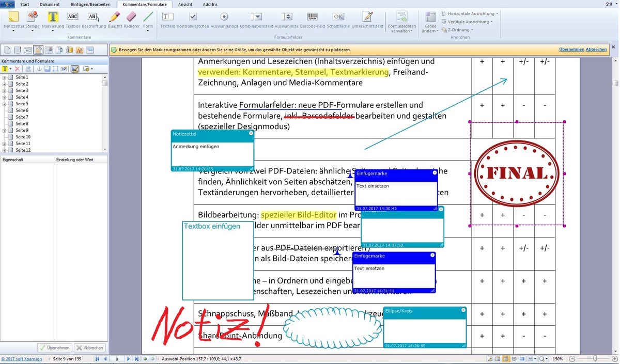Adjust the zoom slider in status bar
This screenshot has width=620, height=364.
click(595, 359)
